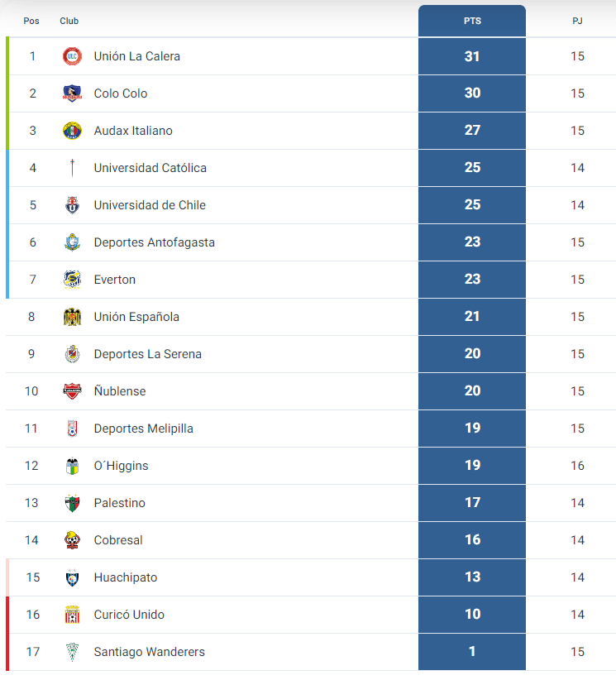Click the Unión Española eagle crest
Image resolution: width=616 pixels, height=680 pixels.
coord(72,317)
